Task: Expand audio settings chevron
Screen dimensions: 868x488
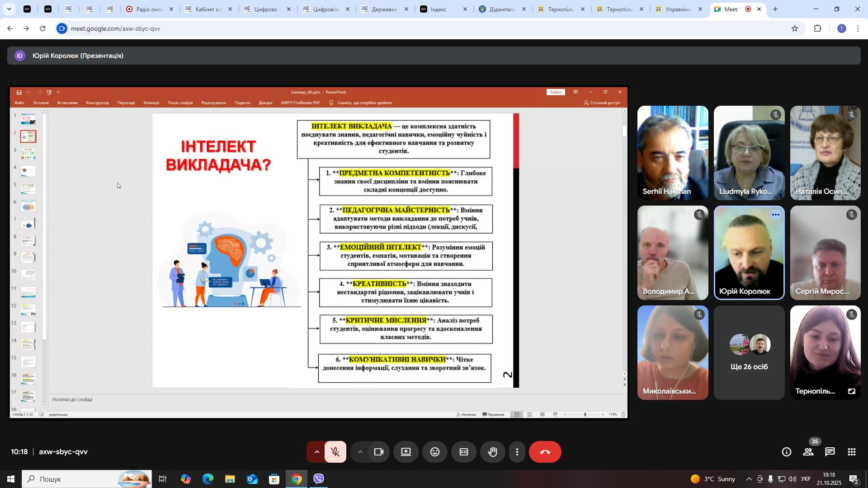Action: click(x=317, y=452)
